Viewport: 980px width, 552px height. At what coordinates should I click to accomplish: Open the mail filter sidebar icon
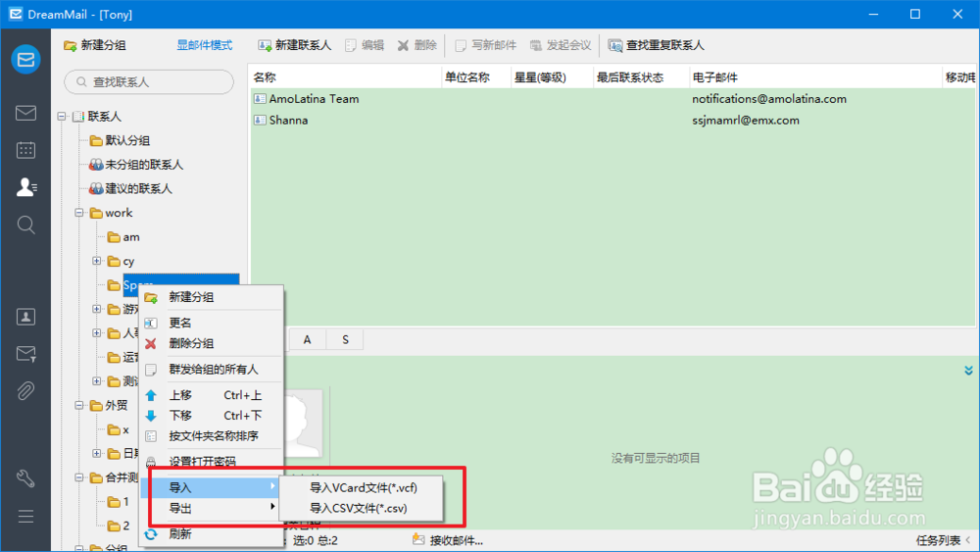[x=25, y=354]
